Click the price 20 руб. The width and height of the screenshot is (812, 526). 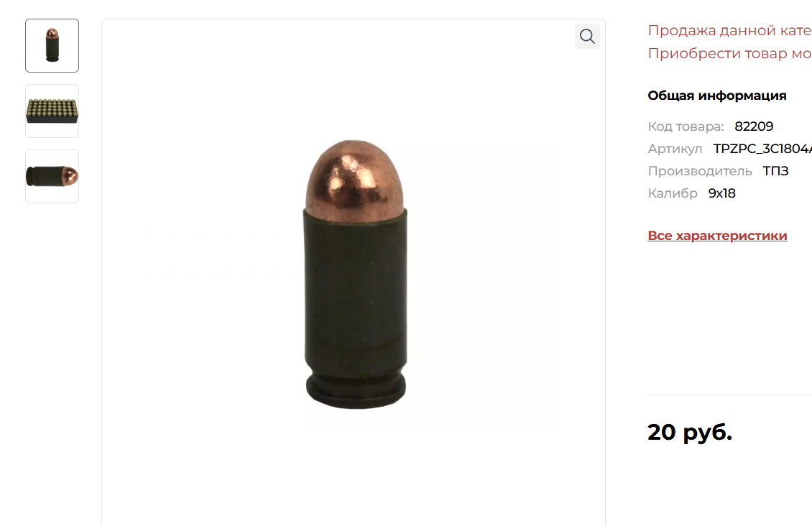(690, 432)
